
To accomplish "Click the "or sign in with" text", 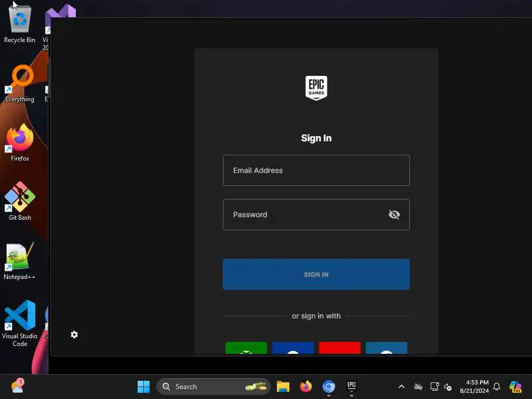I will pos(316,316).
